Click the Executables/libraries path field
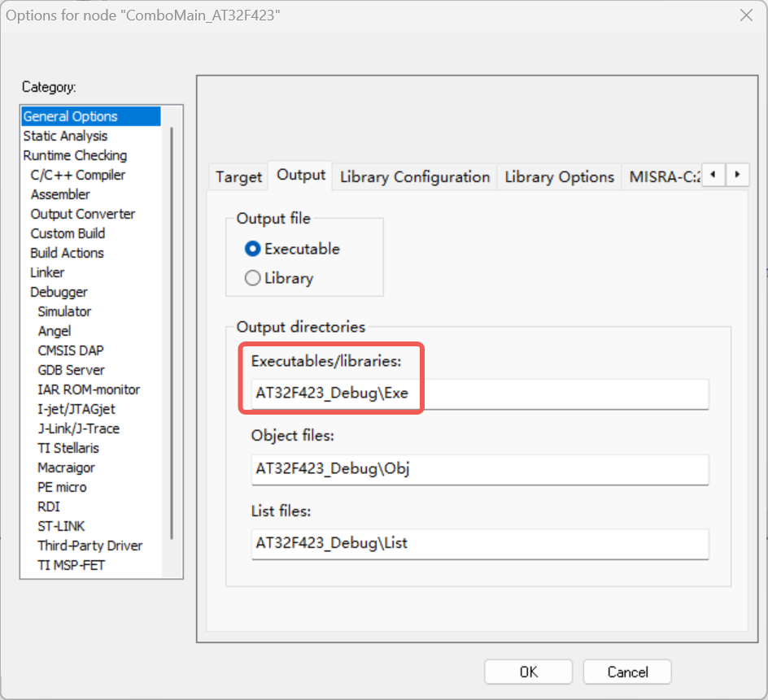768x700 pixels. pos(480,394)
